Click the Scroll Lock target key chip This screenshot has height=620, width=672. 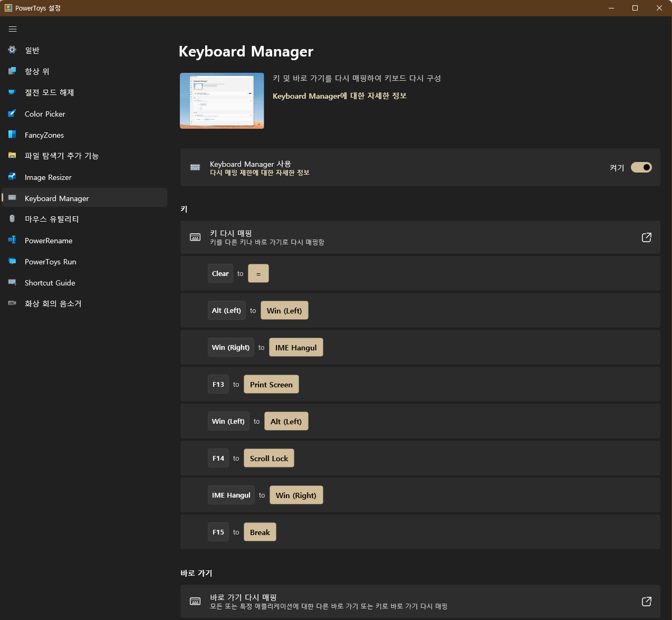coord(269,458)
